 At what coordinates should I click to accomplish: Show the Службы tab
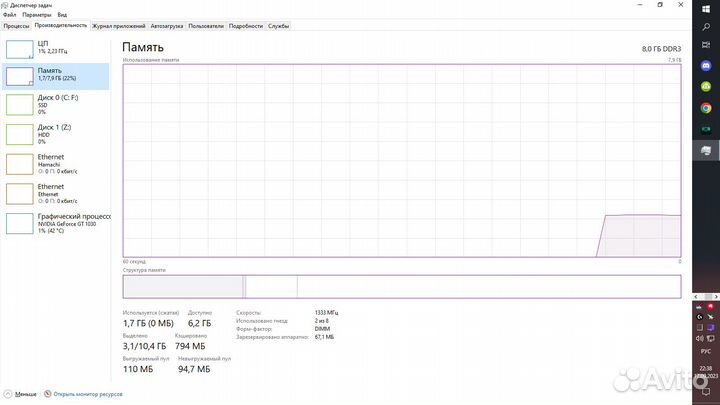[x=278, y=26]
